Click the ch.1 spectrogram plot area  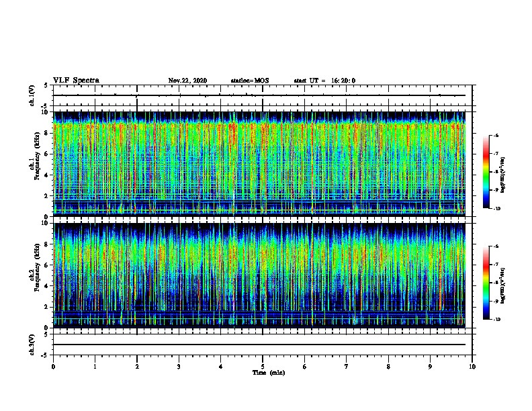259,164
